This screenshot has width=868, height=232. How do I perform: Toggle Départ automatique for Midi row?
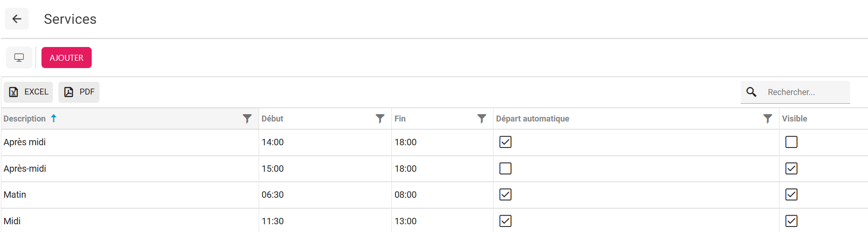505,221
